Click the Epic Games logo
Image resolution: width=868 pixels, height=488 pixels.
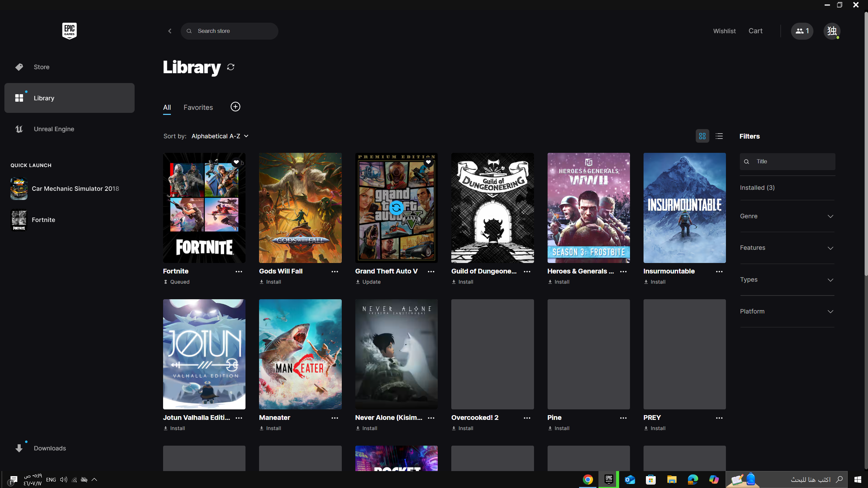[70, 31]
